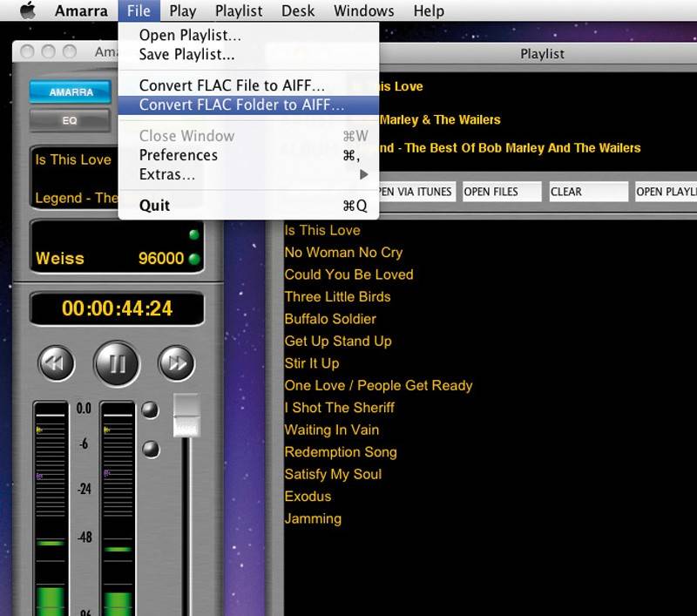Image resolution: width=697 pixels, height=616 pixels.
Task: Select track Is This Love in playlist
Action: pyautogui.click(x=322, y=230)
